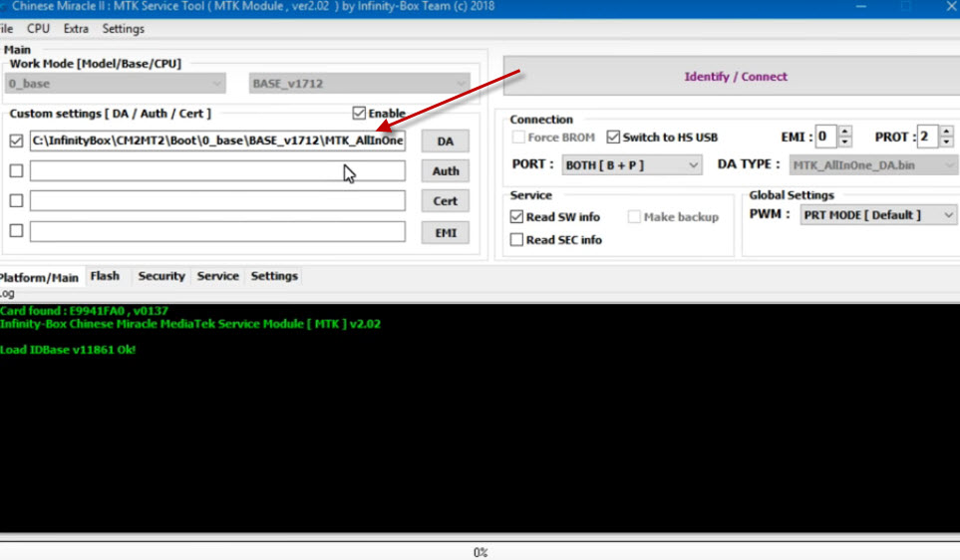
Task: Click the Auth browse button
Action: point(445,171)
